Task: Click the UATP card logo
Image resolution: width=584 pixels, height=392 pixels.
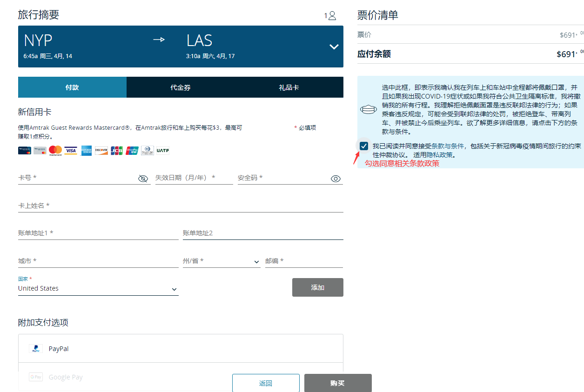Action: [163, 150]
